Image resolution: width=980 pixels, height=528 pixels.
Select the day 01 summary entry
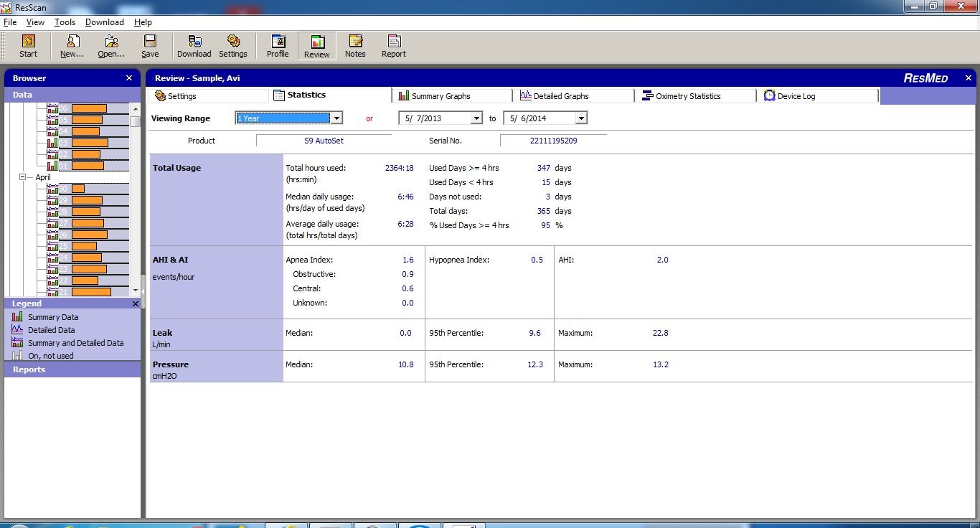pyautogui.click(x=88, y=166)
